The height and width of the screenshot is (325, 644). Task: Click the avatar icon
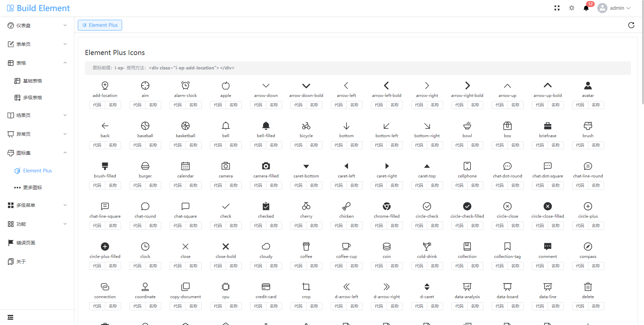(x=588, y=86)
